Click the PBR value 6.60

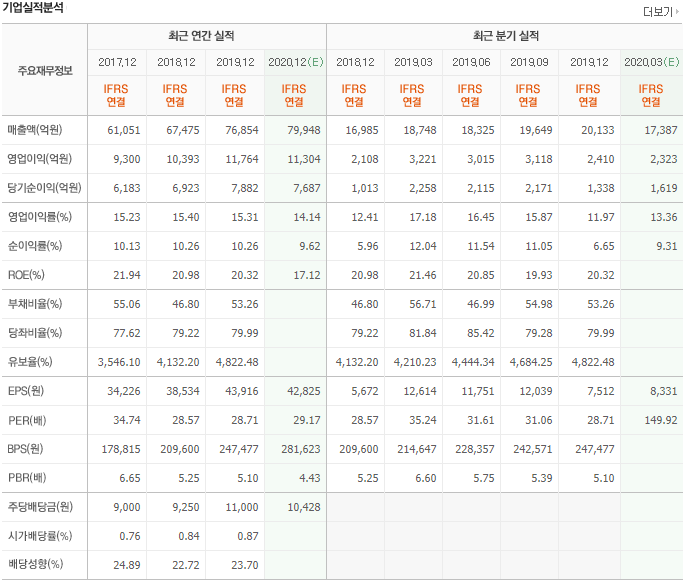(x=425, y=478)
